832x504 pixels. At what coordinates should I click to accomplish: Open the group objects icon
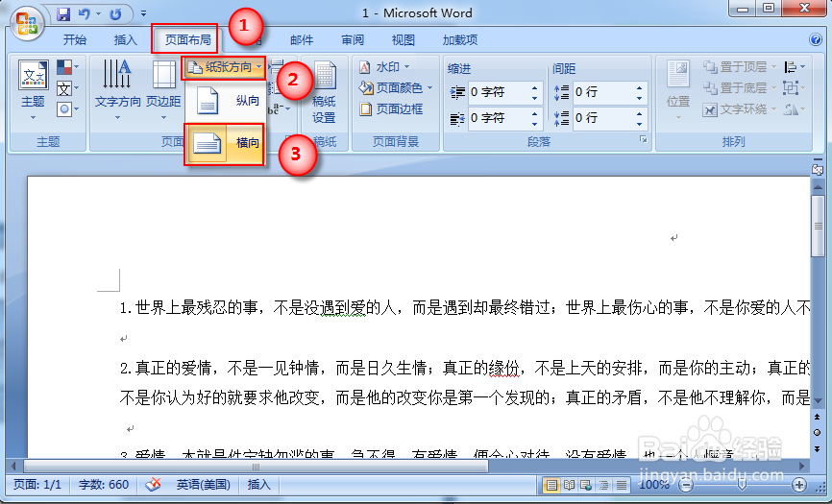click(x=795, y=88)
